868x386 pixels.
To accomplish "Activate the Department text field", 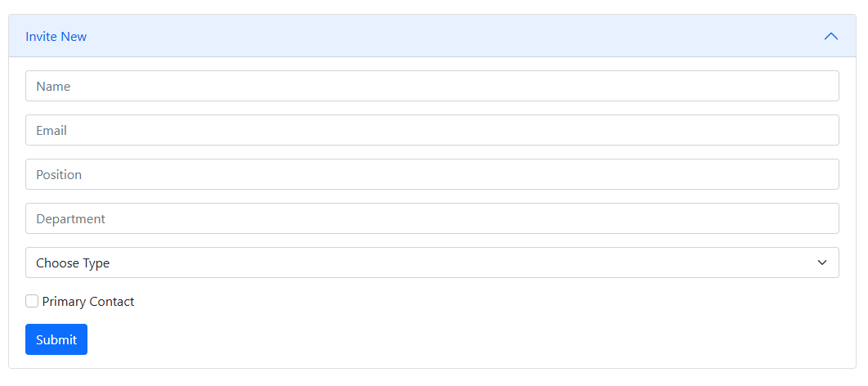I will click(x=432, y=218).
